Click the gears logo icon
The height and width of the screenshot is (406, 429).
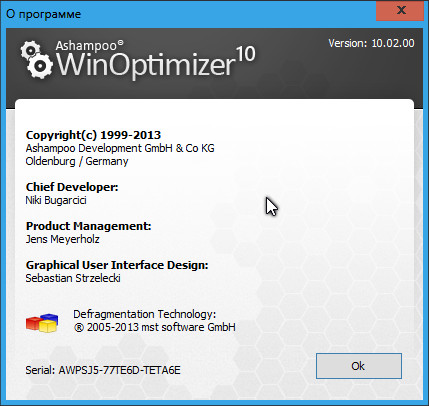(x=36, y=59)
